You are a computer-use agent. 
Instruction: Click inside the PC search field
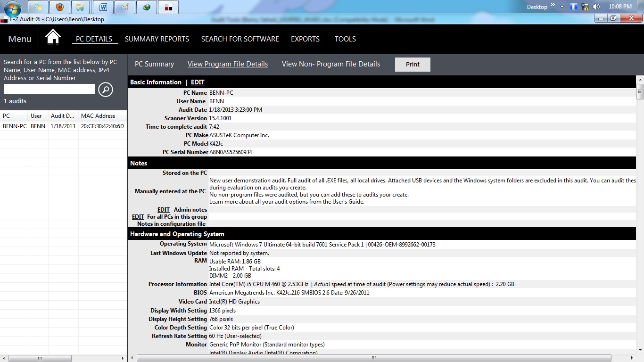[49, 89]
